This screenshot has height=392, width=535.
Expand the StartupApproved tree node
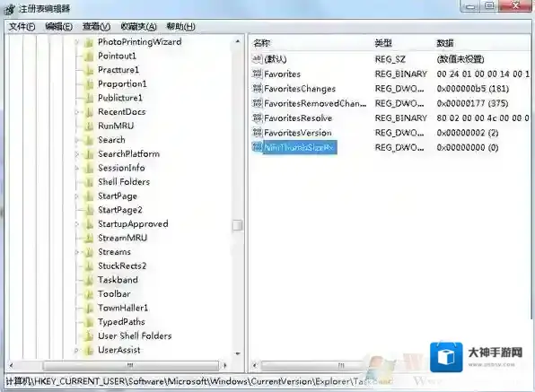[77, 224]
